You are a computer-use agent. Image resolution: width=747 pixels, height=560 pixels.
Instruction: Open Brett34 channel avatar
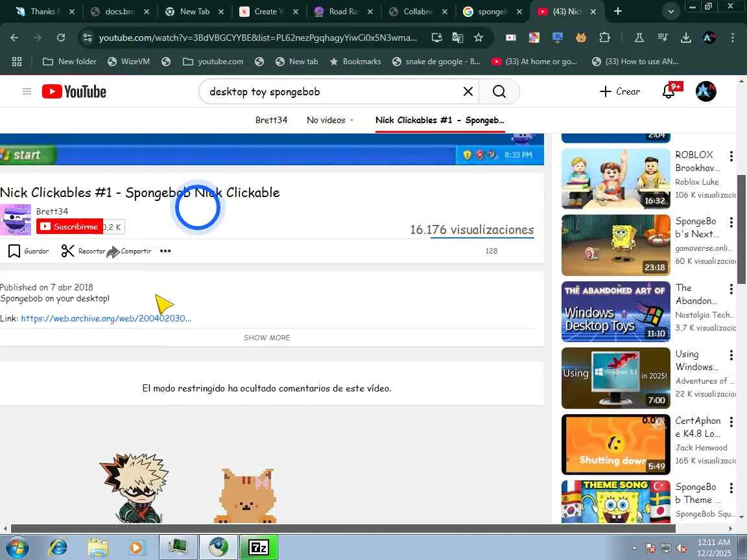[16, 220]
